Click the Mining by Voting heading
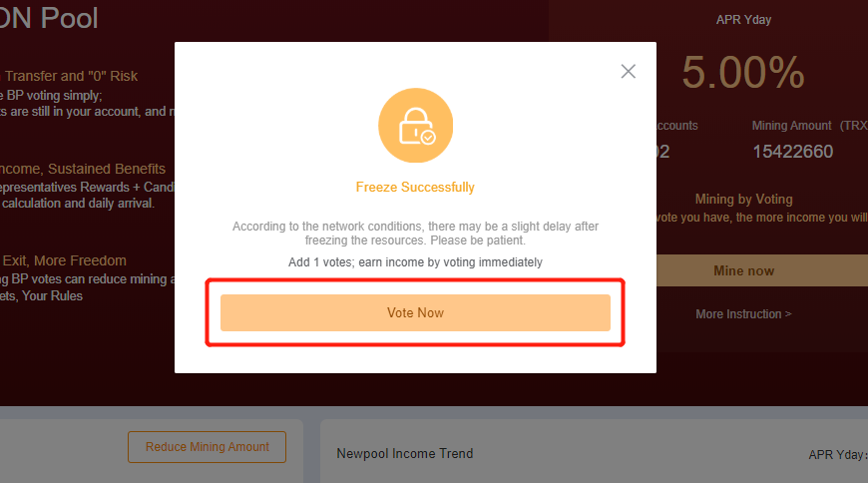Image resolution: width=868 pixels, height=483 pixels. [743, 200]
